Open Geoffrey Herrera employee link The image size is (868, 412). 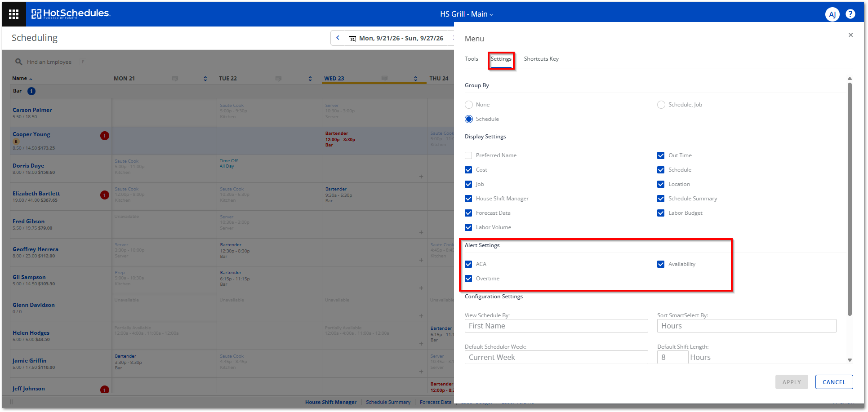(x=36, y=249)
